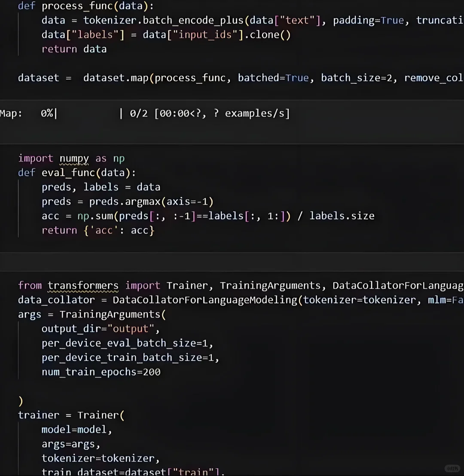Click 'data_collator' variable name
This screenshot has height=476, width=464.
(56, 300)
